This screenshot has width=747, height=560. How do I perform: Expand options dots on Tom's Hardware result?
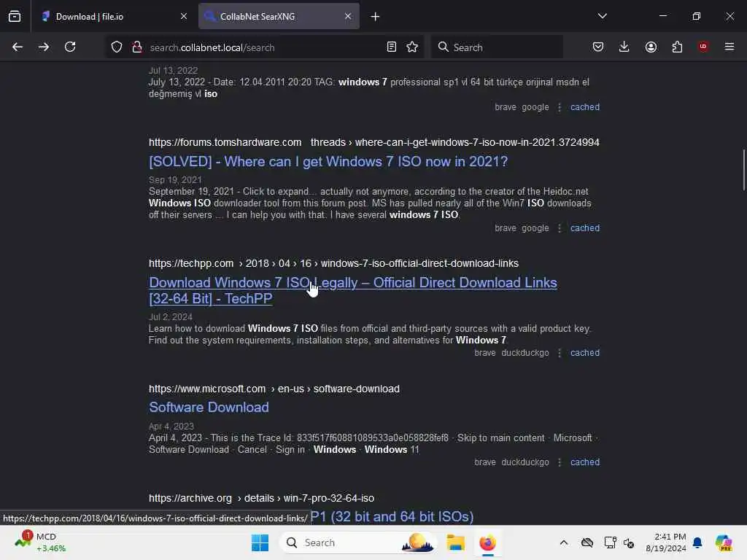(560, 228)
